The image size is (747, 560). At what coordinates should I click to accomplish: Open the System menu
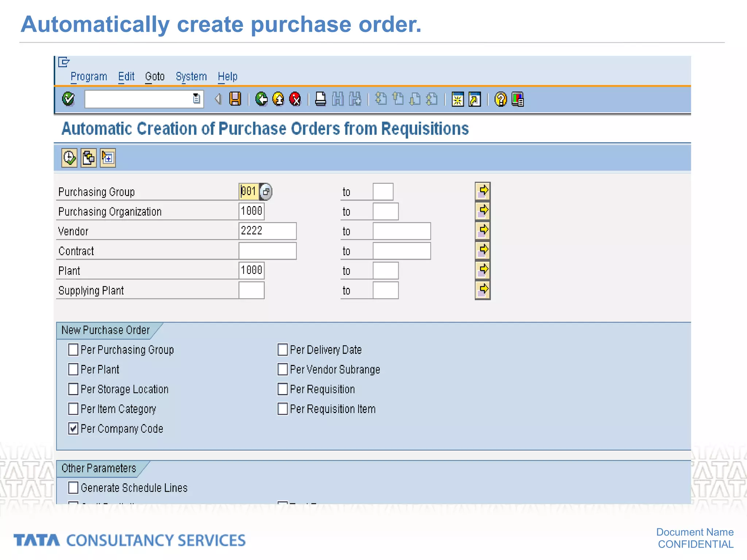click(191, 77)
